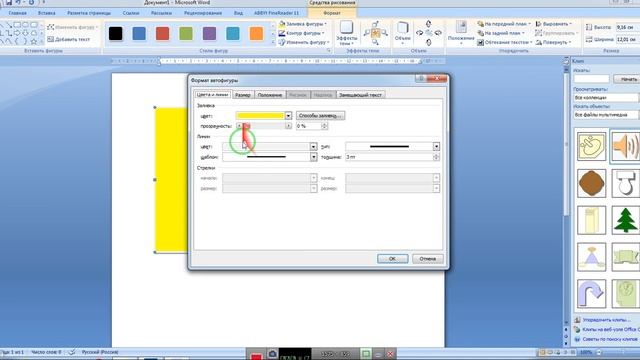Select Цвета и линии tab
The image size is (640, 360).
[212, 94]
